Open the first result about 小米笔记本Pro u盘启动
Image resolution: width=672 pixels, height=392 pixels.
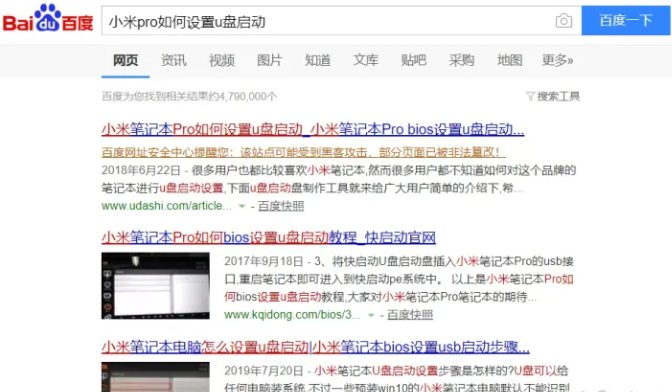(x=313, y=129)
